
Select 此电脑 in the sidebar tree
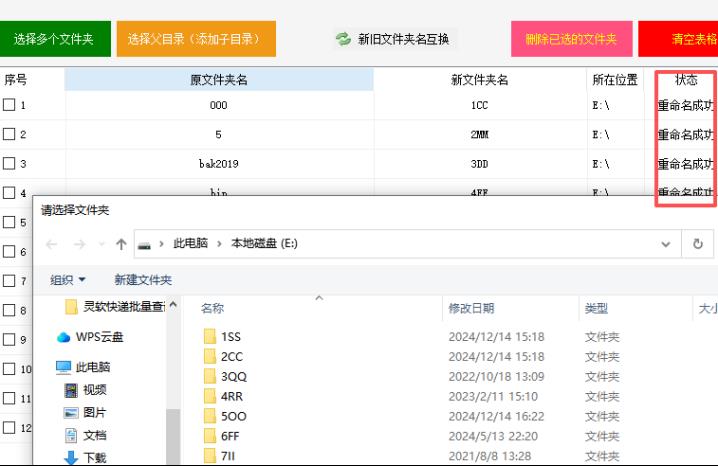(x=92, y=367)
